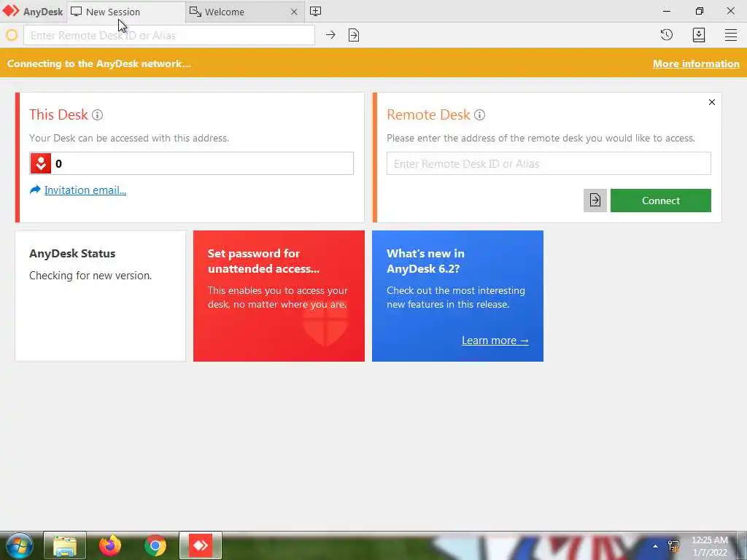Focus the Remote Desk ID input field
747x560 pixels.
(x=549, y=163)
